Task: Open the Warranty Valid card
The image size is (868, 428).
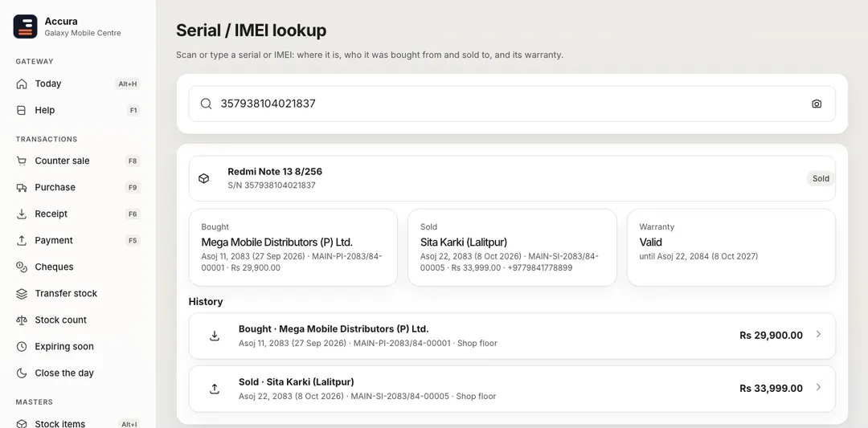Action: click(x=731, y=248)
